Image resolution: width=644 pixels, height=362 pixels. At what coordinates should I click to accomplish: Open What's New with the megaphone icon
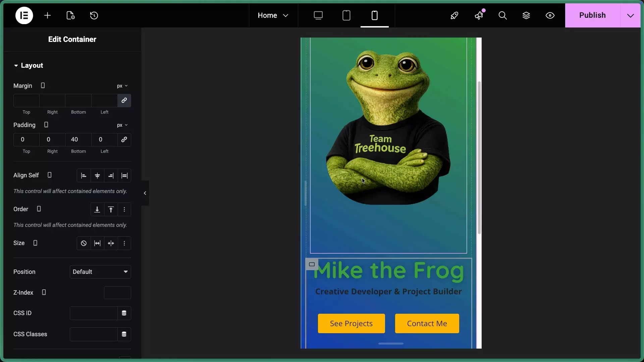pos(479,15)
